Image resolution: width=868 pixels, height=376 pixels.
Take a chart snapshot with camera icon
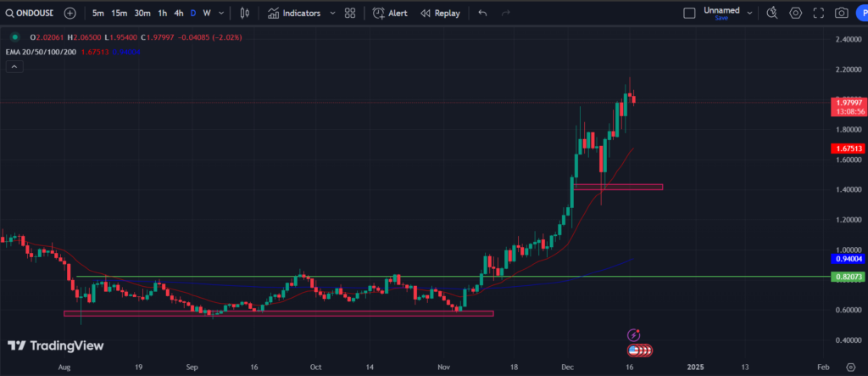click(842, 14)
